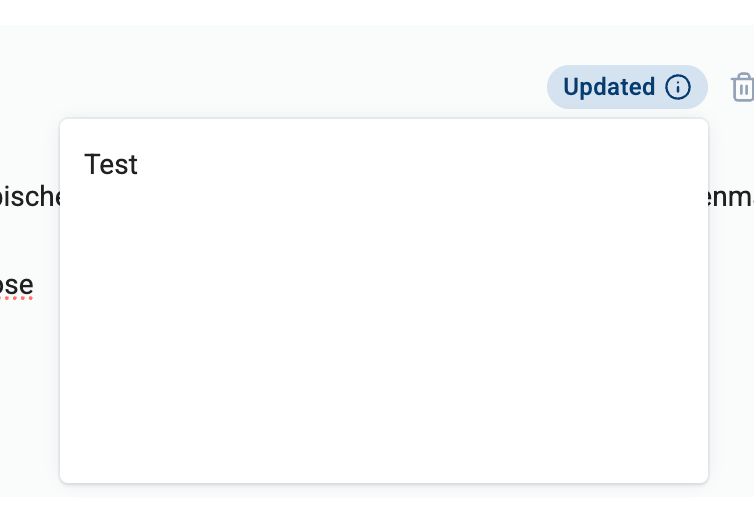Click the gap between Updated badge and trash icon
754x518 pixels.
tap(719, 88)
